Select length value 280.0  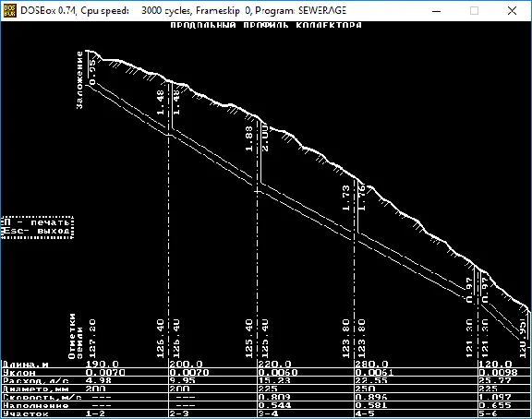(371, 364)
